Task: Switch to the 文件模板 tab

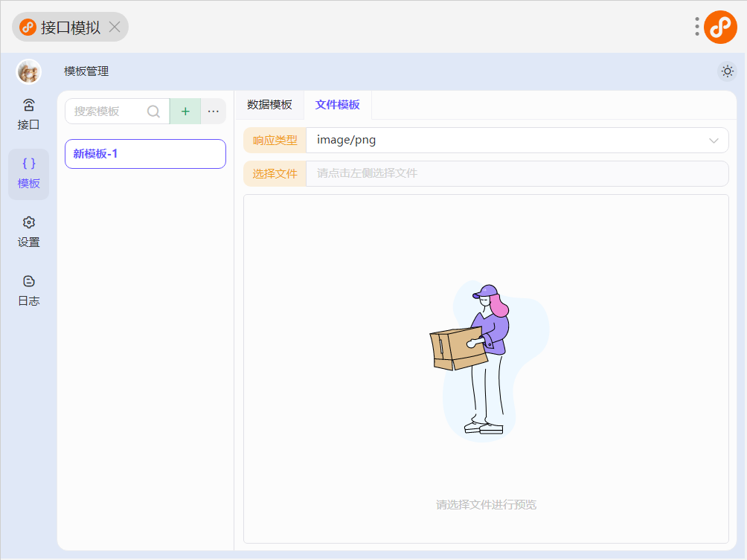Action: 337,105
